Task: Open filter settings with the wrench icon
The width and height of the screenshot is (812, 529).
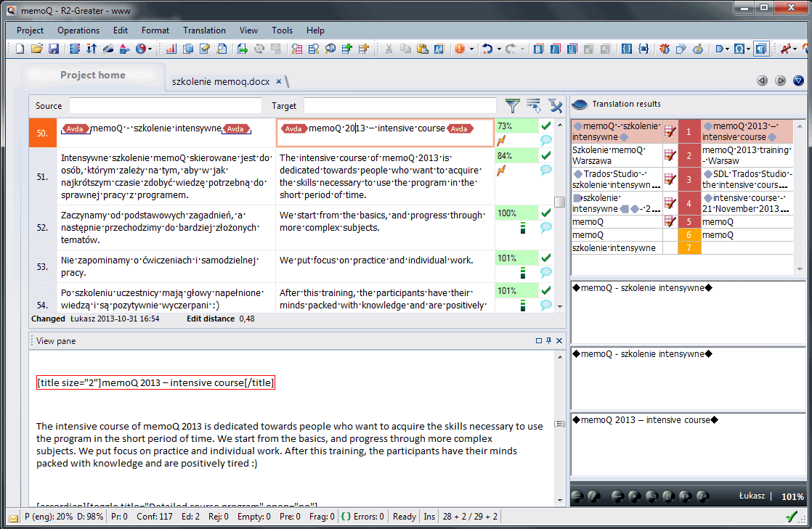Action: point(556,107)
